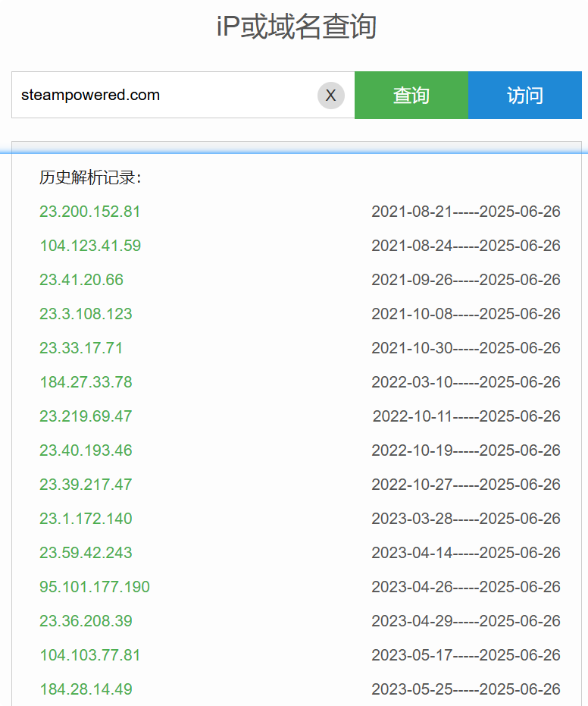
Task: Select the 23.41.20.66 IP link
Action: pyautogui.click(x=81, y=280)
